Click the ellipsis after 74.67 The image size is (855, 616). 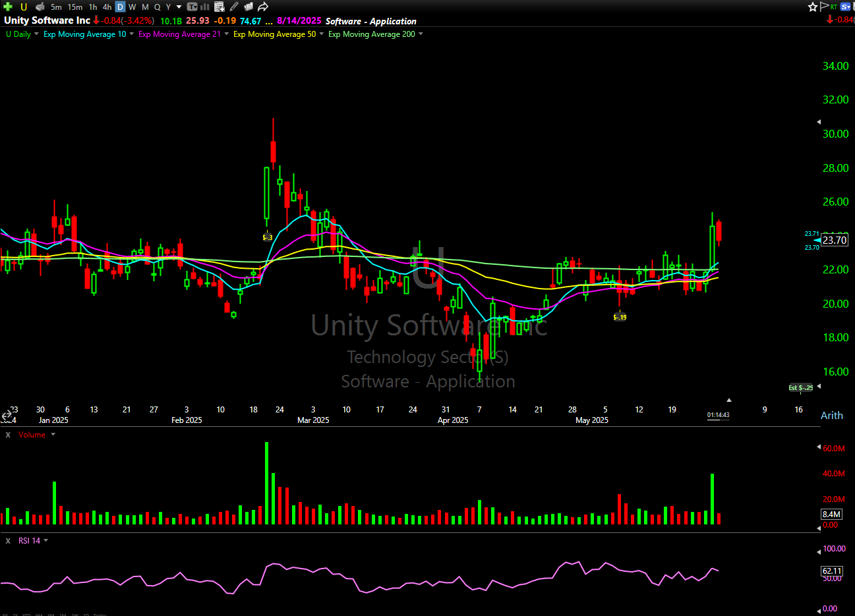click(269, 22)
